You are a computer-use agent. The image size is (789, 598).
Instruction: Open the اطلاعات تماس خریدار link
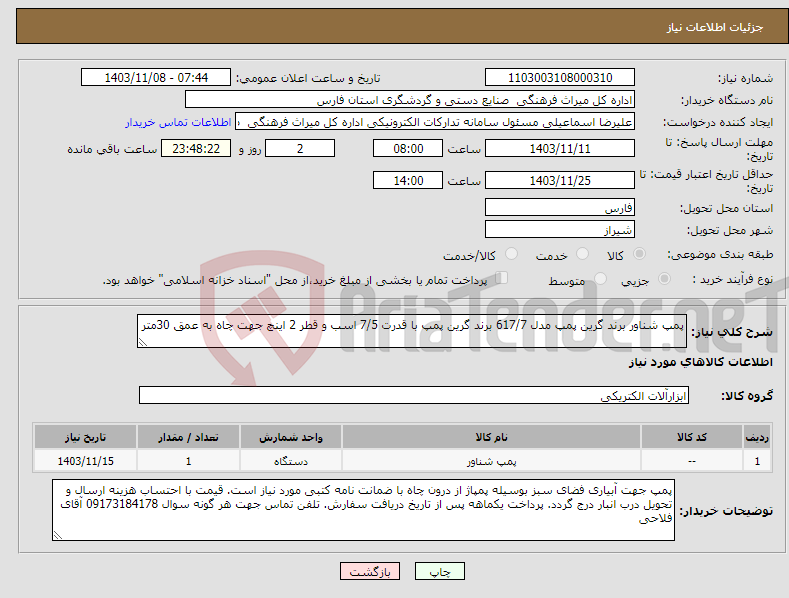(178, 122)
